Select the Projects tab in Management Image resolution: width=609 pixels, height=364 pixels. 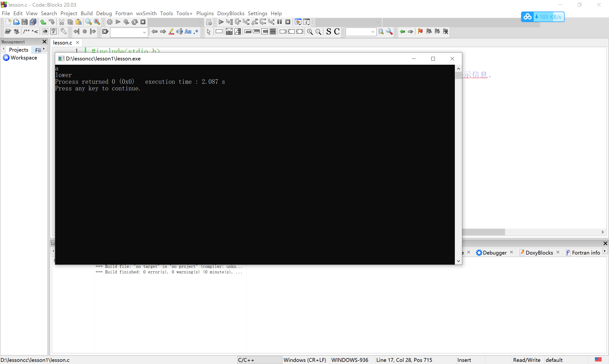(x=18, y=49)
